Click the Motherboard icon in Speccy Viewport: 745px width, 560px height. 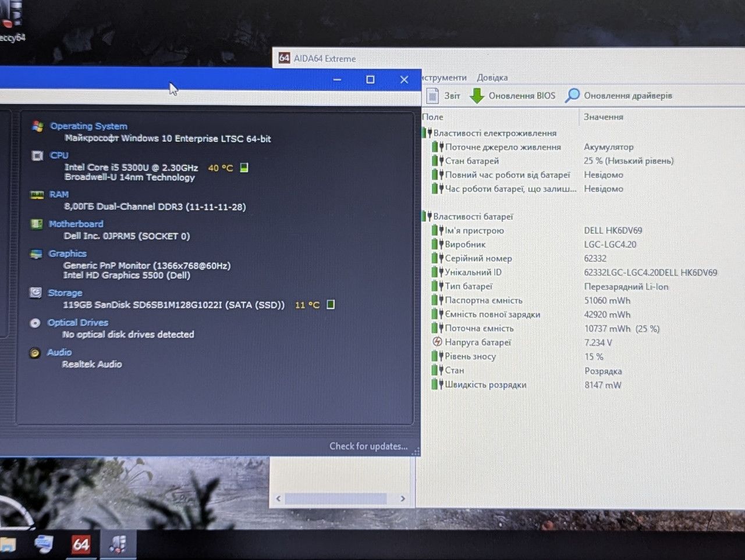pos(36,224)
